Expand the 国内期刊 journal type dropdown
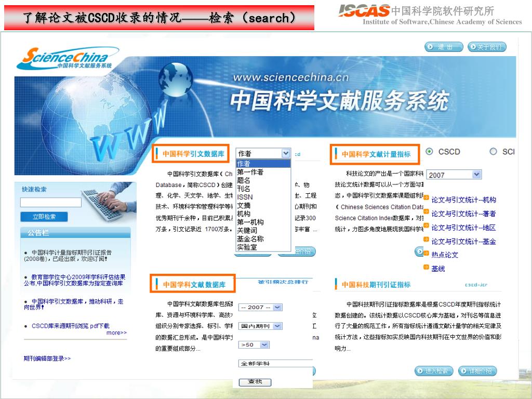The height and width of the screenshot is (399, 532). click(x=261, y=326)
